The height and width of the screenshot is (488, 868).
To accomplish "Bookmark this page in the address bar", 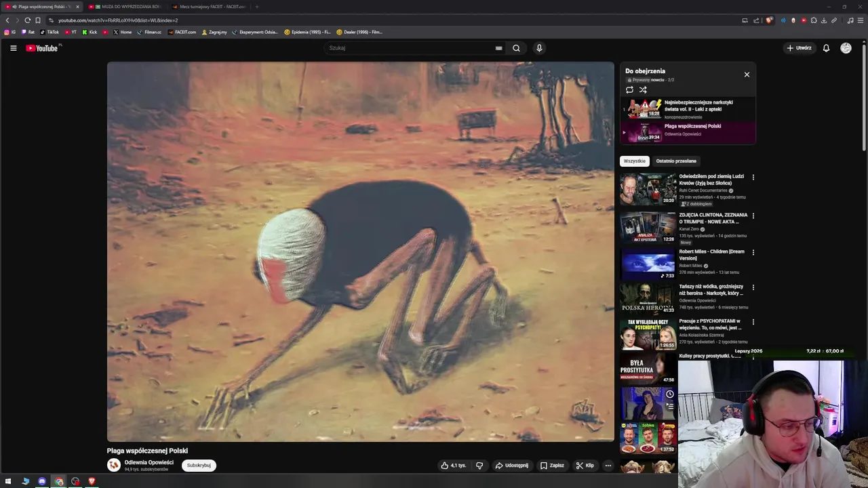I will (x=37, y=20).
